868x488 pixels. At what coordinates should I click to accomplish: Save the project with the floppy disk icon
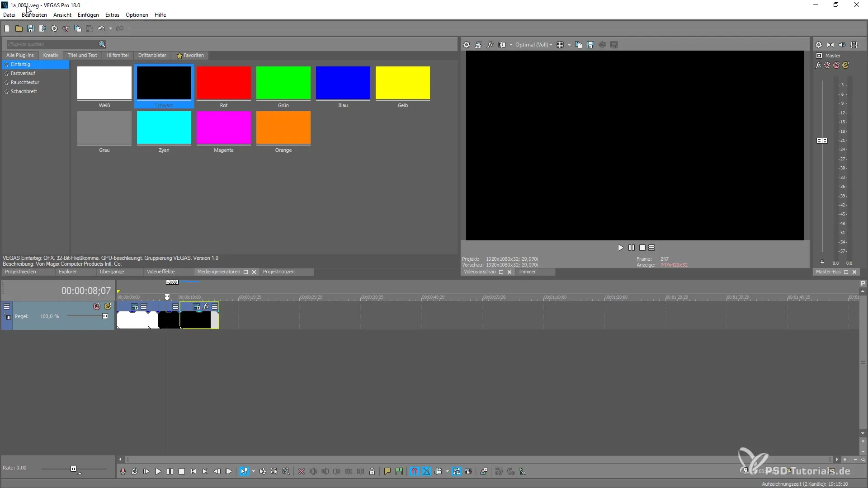pyautogui.click(x=31, y=28)
